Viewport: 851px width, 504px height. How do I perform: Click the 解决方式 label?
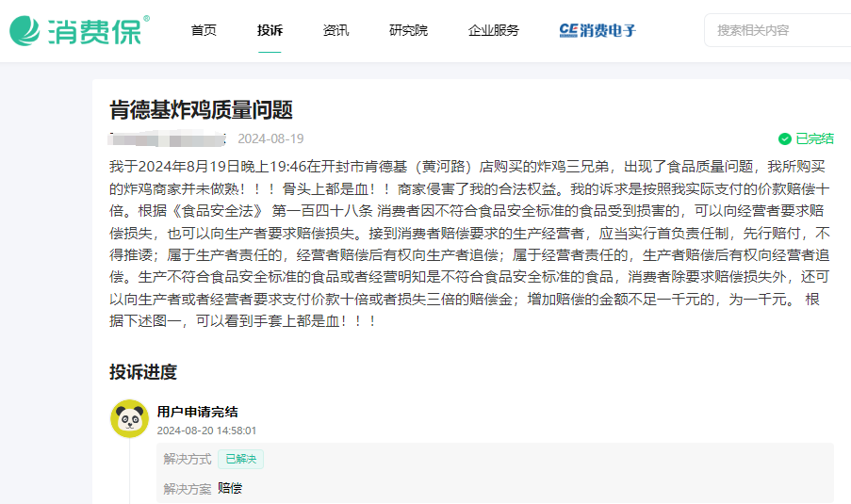pyautogui.click(x=188, y=459)
